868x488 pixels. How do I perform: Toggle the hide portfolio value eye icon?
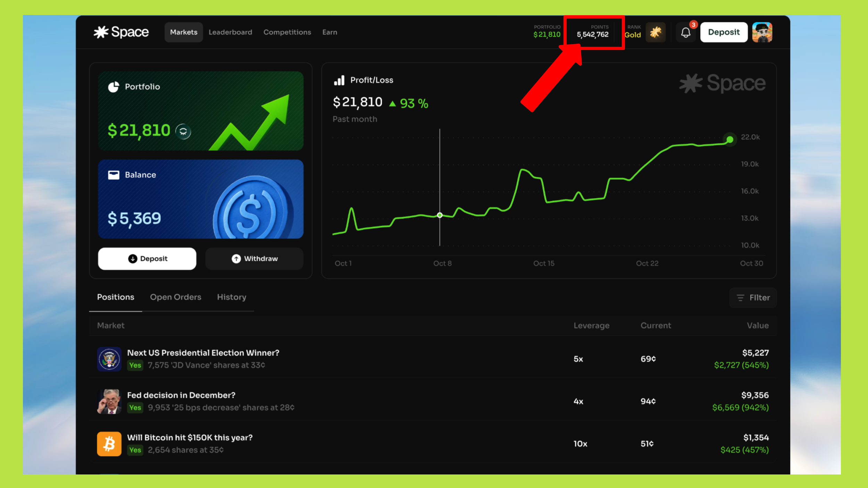pos(183,132)
